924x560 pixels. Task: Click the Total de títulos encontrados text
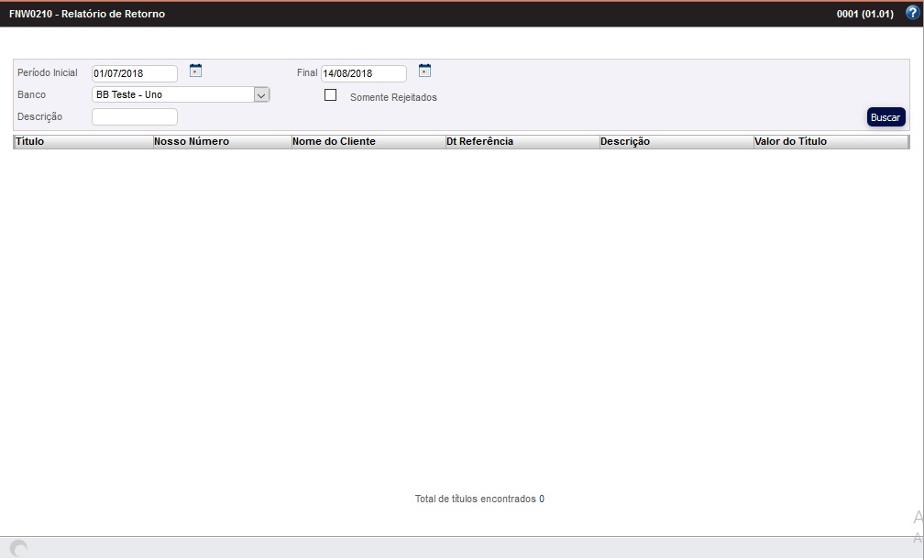pos(478,500)
